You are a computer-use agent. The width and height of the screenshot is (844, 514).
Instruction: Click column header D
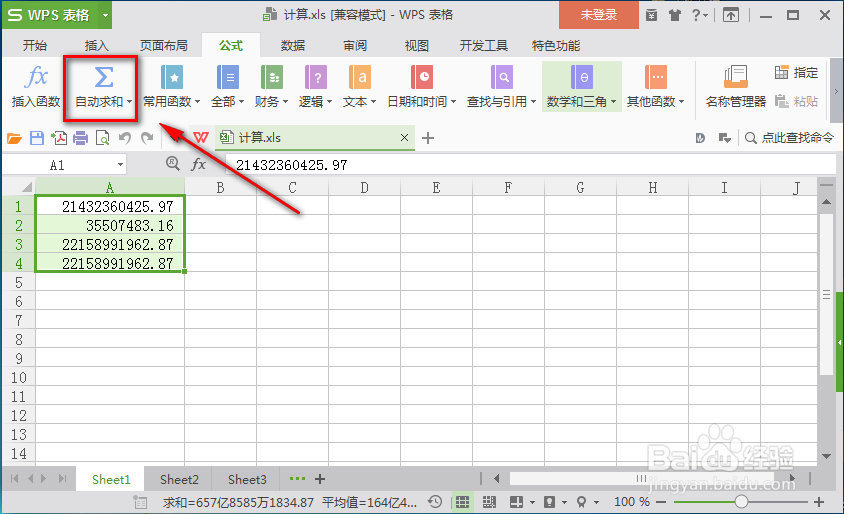(x=364, y=188)
